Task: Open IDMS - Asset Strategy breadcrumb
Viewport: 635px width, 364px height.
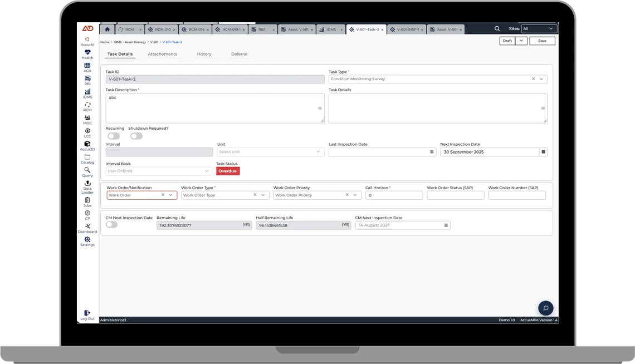Action: (x=130, y=42)
